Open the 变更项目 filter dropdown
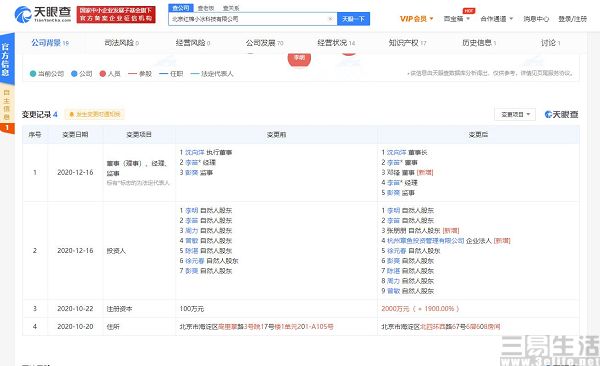 coord(515,114)
